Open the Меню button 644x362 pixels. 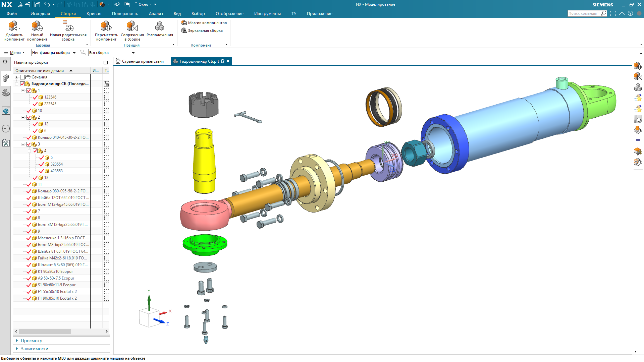[14, 53]
